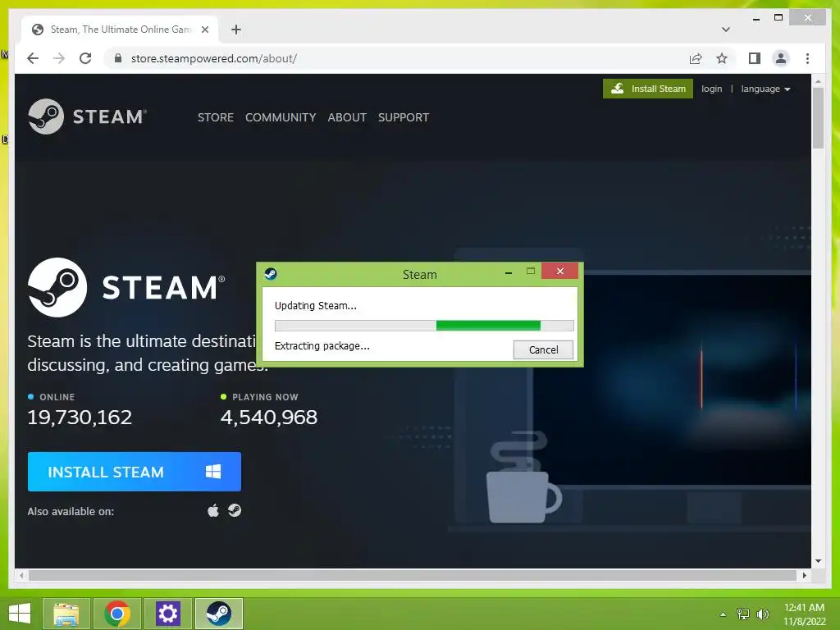Expand the tab search chevron
This screenshot has height=630, width=840.
tap(725, 30)
